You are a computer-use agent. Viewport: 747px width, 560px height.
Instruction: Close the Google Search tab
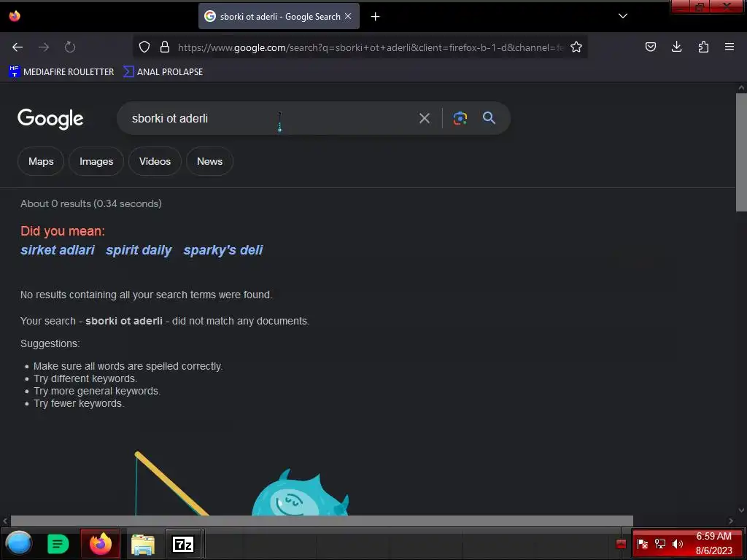348,16
